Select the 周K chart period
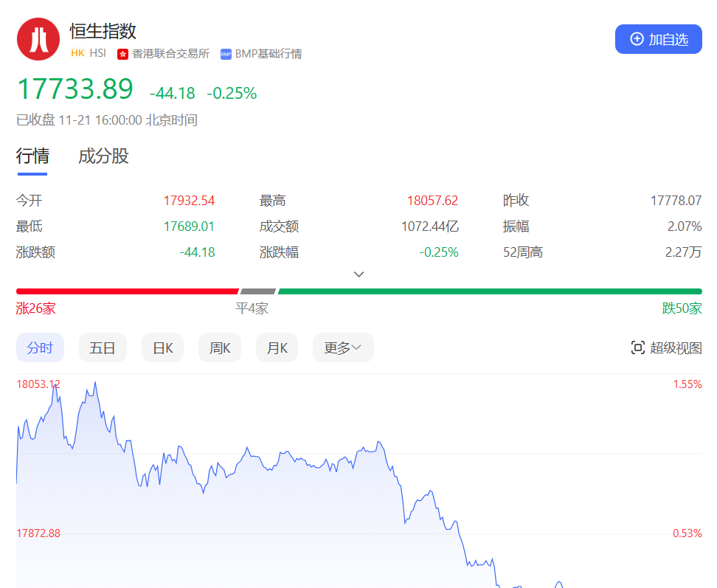The height and width of the screenshot is (588, 717). coord(220,348)
